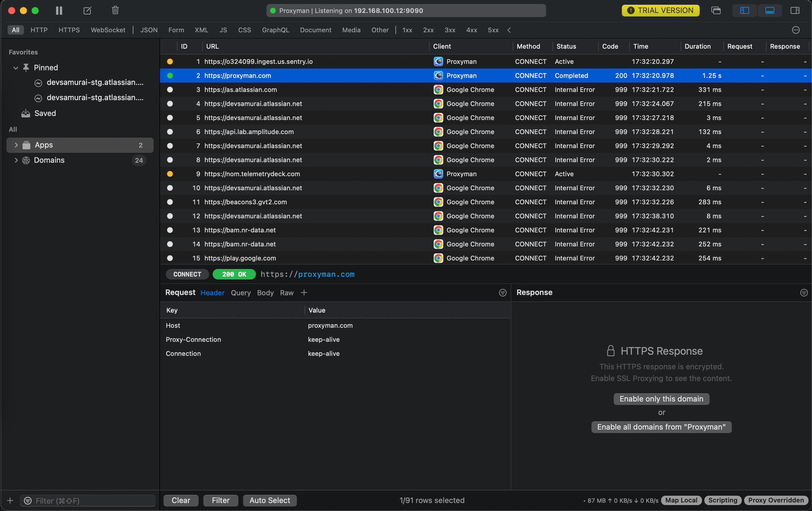
Task: Click Proxyman app icon in row 9
Action: pyautogui.click(x=439, y=174)
